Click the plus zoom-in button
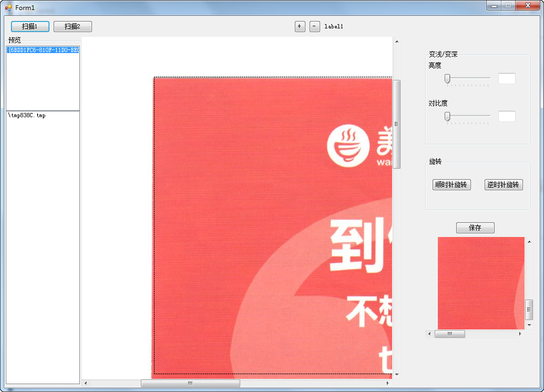The image size is (544, 392). [300, 26]
